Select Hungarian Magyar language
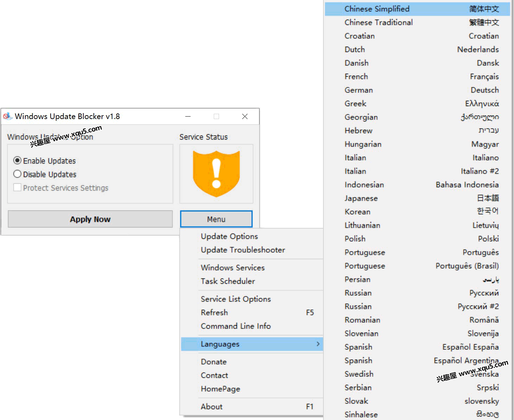The image size is (514, 420). click(x=417, y=144)
